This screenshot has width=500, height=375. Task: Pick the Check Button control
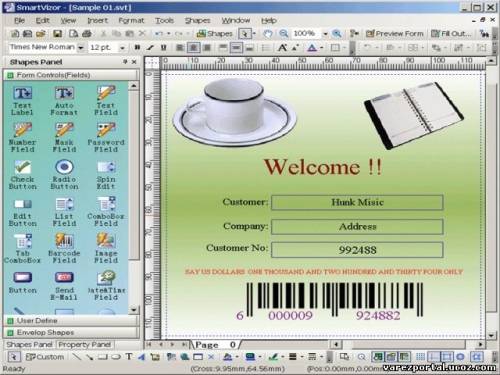click(23, 175)
